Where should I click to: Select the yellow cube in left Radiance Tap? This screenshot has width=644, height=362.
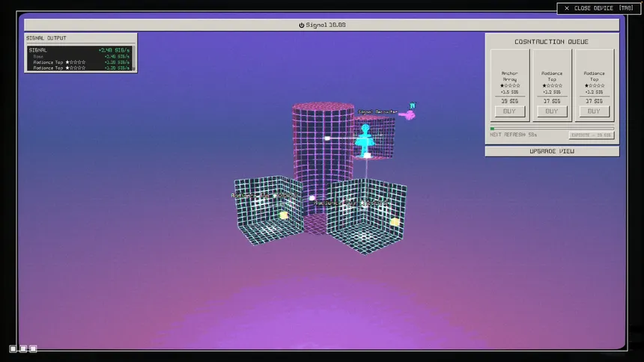(x=283, y=215)
